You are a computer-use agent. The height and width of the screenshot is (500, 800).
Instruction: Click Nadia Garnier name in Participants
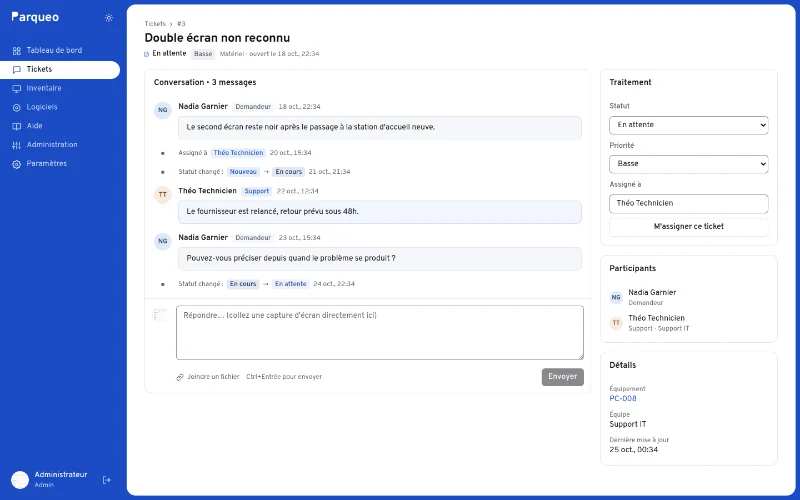tap(652, 292)
